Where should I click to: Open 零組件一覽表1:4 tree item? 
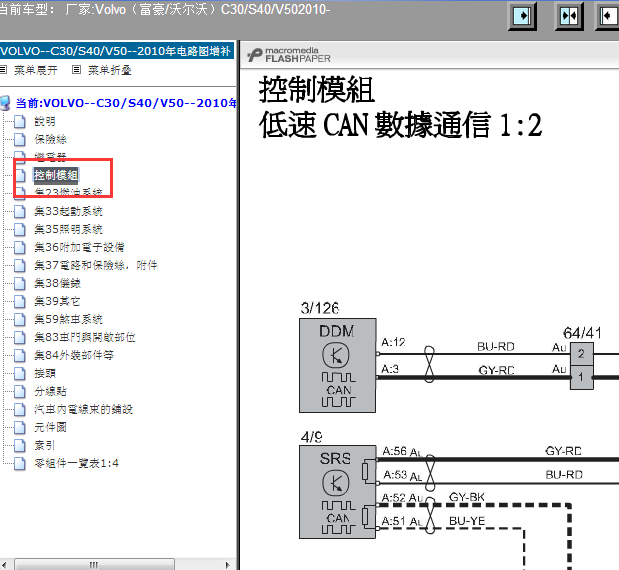[77, 463]
